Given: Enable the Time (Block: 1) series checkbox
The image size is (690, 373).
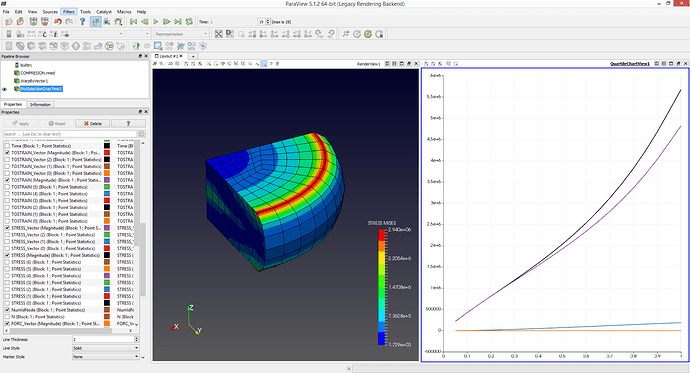Looking at the screenshot, I should [x=7, y=146].
